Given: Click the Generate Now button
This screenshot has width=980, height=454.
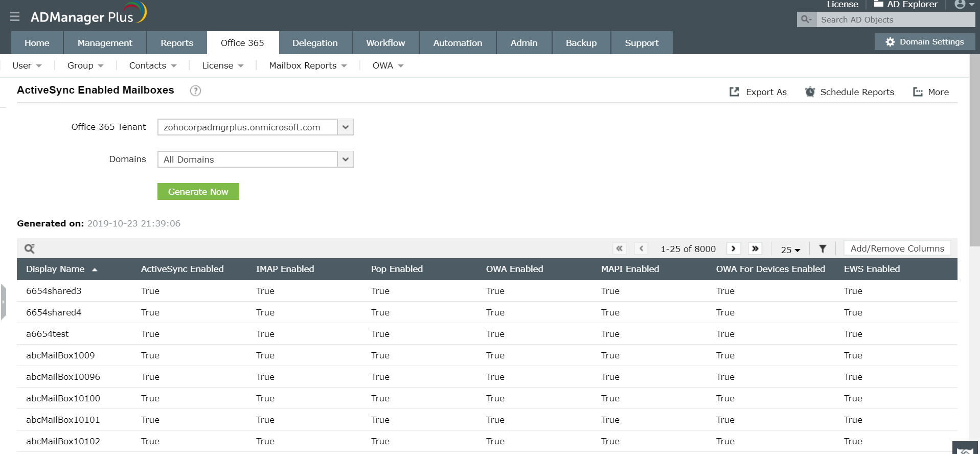Looking at the screenshot, I should pos(198,192).
